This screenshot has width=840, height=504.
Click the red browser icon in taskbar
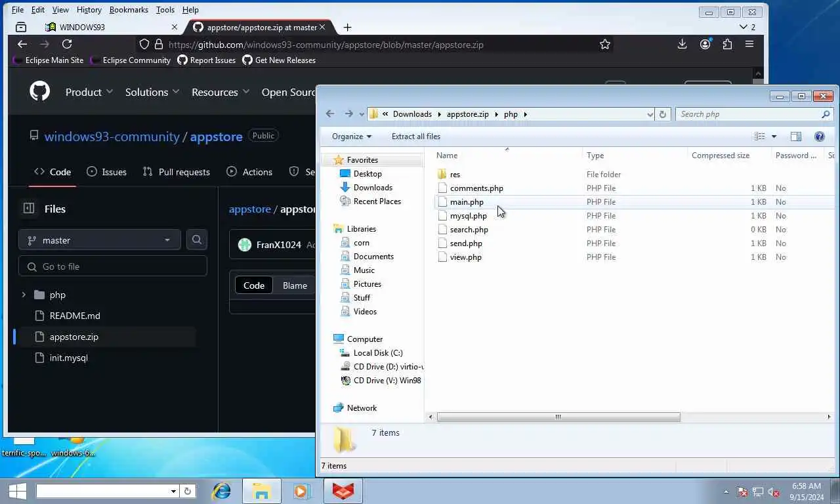[x=343, y=491]
